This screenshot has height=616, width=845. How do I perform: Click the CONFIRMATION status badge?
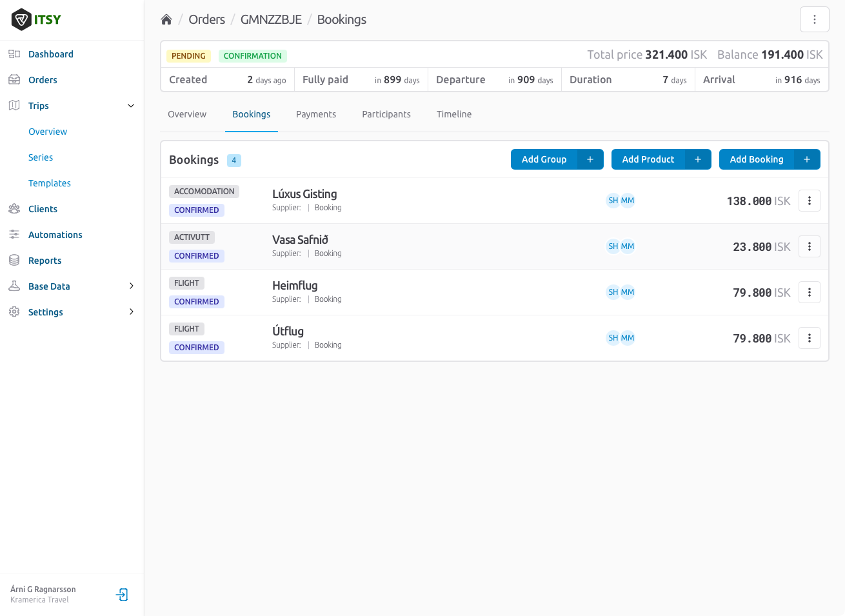[253, 56]
